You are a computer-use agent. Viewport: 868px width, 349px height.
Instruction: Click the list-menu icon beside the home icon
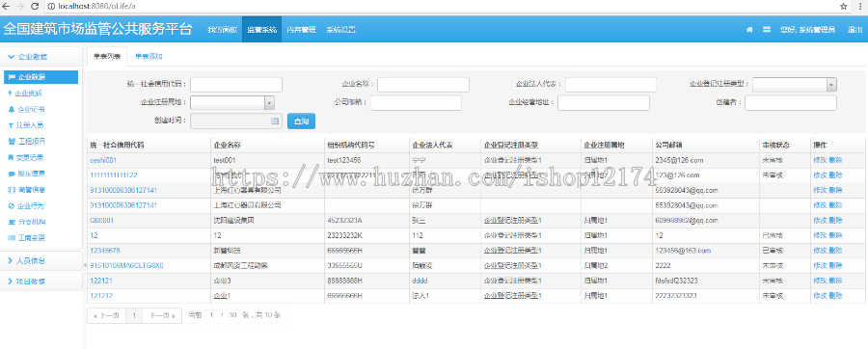[767, 29]
